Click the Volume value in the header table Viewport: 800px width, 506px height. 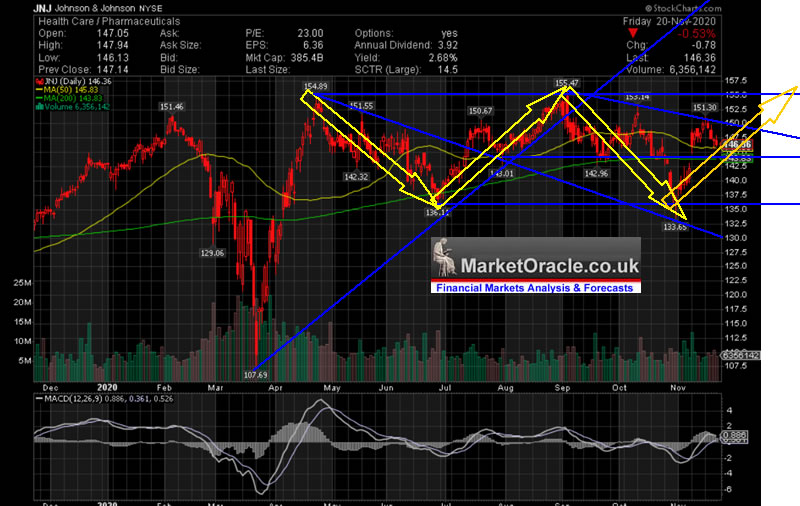(692, 69)
